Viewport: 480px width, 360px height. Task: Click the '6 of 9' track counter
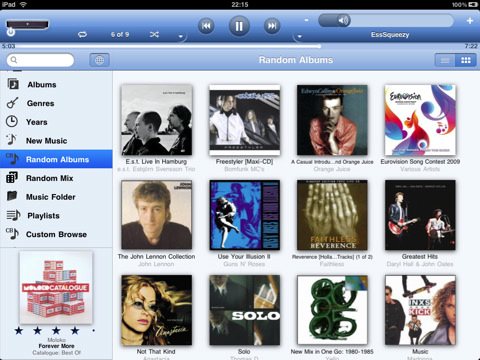pyautogui.click(x=120, y=34)
